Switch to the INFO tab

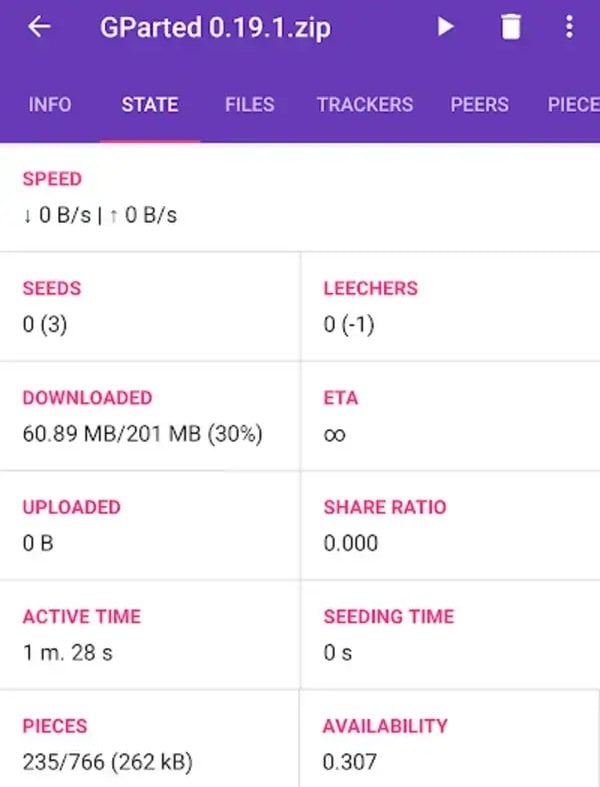coord(50,104)
